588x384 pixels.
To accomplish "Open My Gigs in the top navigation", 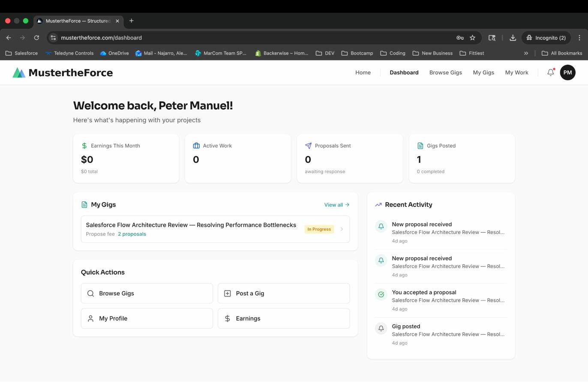I will (x=483, y=73).
